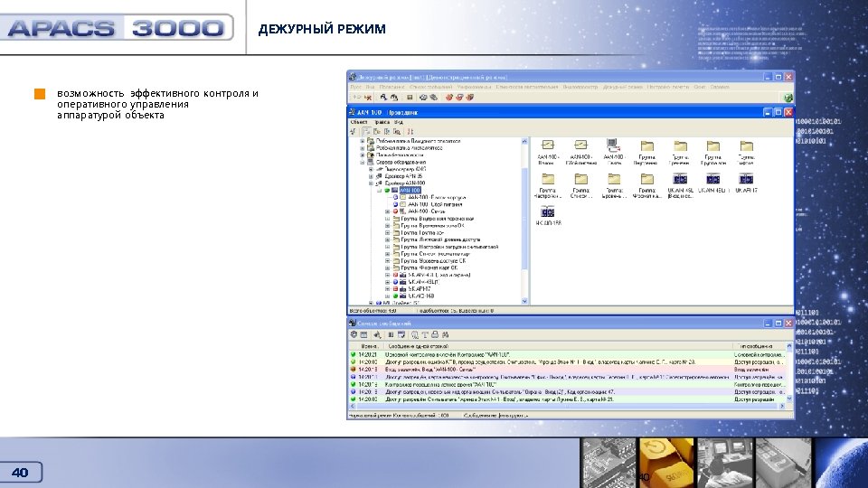Click the green status icon next to UK AIO-168 in the tree
Image resolution: width=868 pixels, height=488 pixels.
point(395,296)
